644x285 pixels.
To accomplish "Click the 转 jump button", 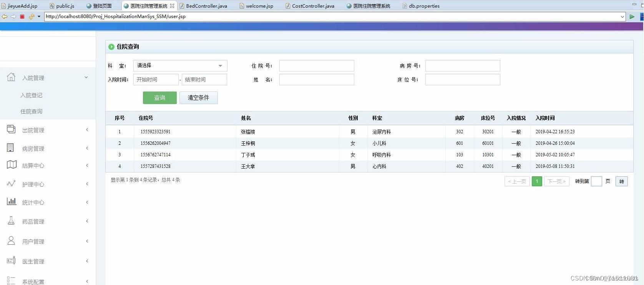I will pyautogui.click(x=622, y=181).
